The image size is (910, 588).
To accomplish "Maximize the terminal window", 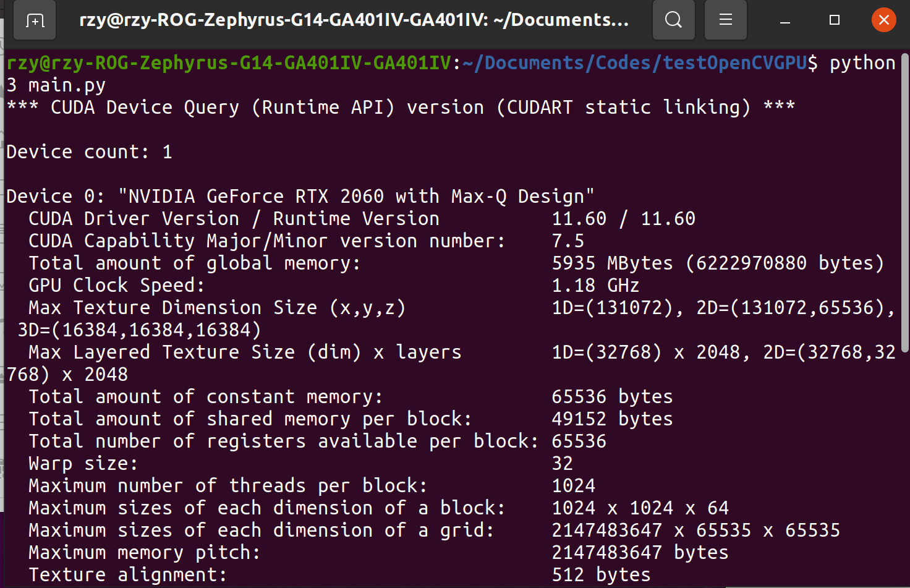I will [x=835, y=20].
